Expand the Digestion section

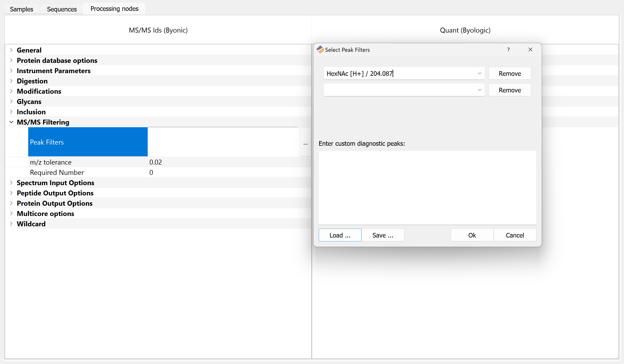(x=11, y=81)
